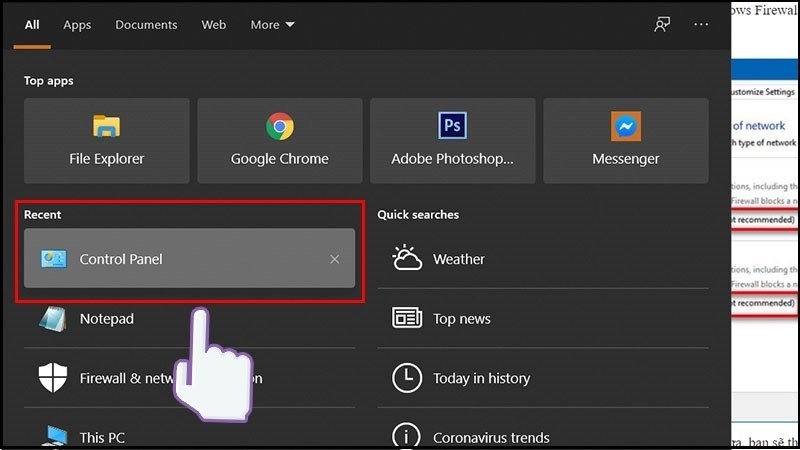The width and height of the screenshot is (800, 450).
Task: Switch to the Documents tab
Action: click(x=146, y=24)
